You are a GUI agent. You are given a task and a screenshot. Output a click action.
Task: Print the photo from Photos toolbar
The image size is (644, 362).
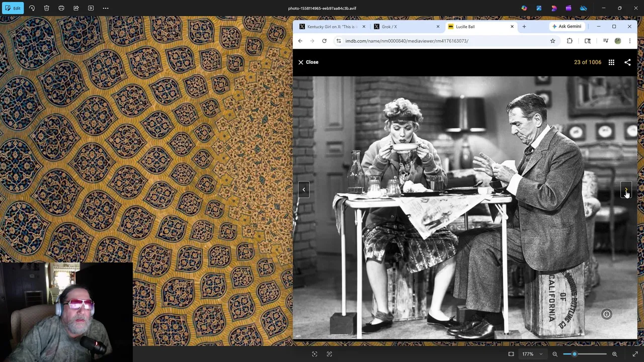pos(61,8)
